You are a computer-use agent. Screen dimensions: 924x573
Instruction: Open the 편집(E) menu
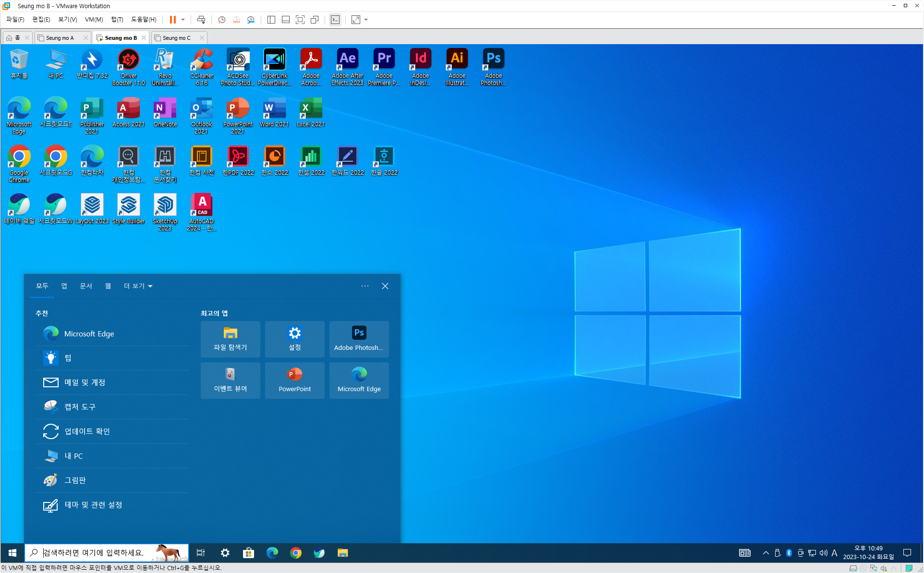tap(41, 20)
